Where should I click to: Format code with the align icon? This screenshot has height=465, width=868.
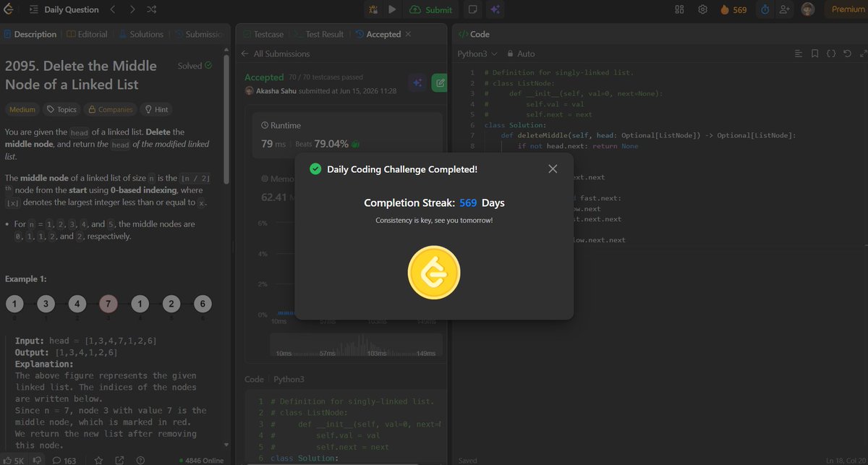point(799,54)
